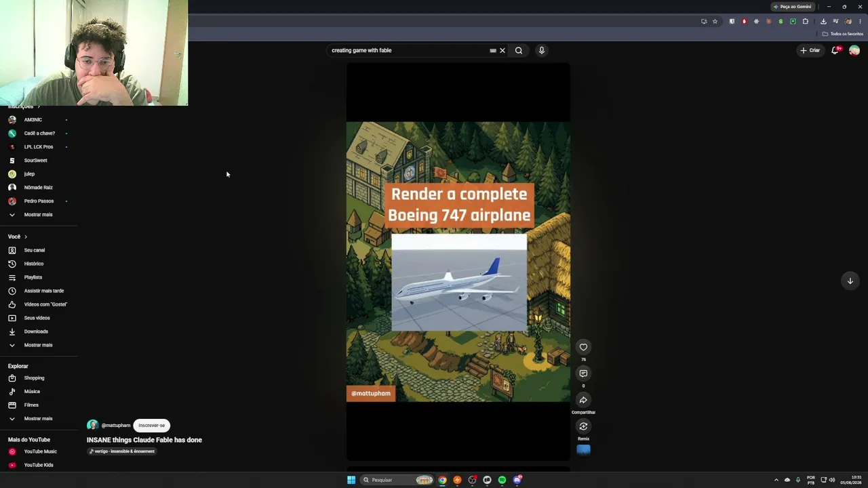Open the comments on this Short

tap(583, 373)
